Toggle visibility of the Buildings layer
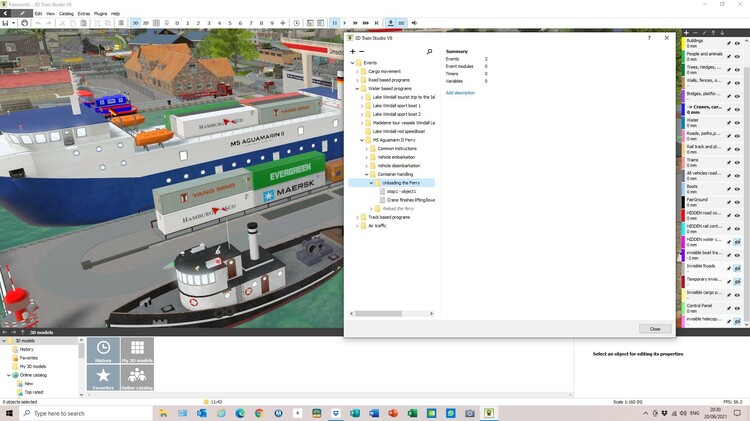The height and width of the screenshot is (421, 750). [737, 43]
